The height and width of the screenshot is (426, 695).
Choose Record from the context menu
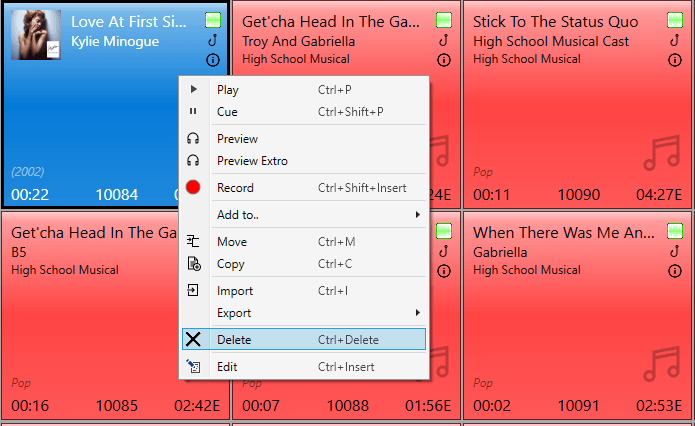(304, 188)
